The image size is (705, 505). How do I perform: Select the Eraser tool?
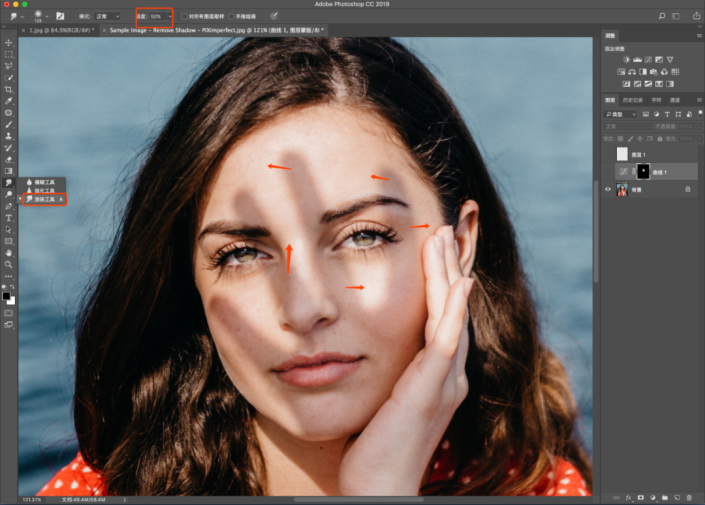pyautogui.click(x=9, y=159)
